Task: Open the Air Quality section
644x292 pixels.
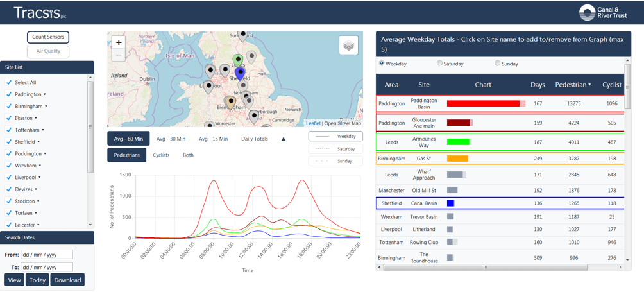Action: click(48, 51)
